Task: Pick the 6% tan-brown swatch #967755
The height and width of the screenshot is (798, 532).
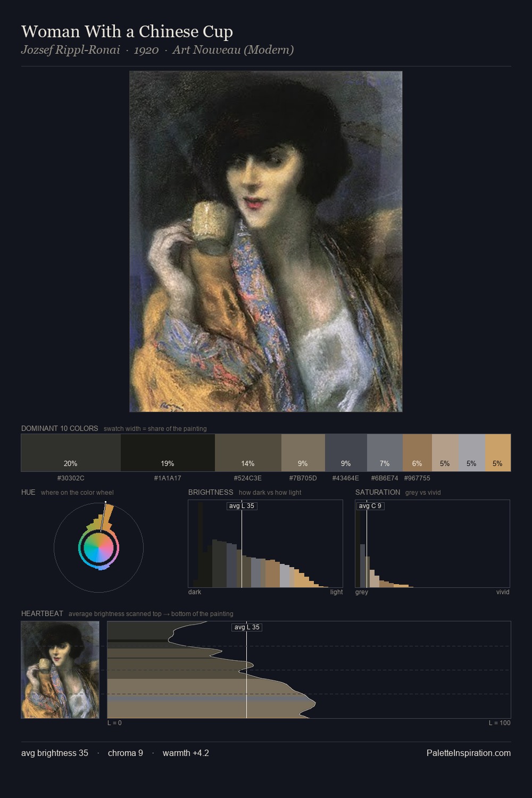Action: (x=417, y=453)
